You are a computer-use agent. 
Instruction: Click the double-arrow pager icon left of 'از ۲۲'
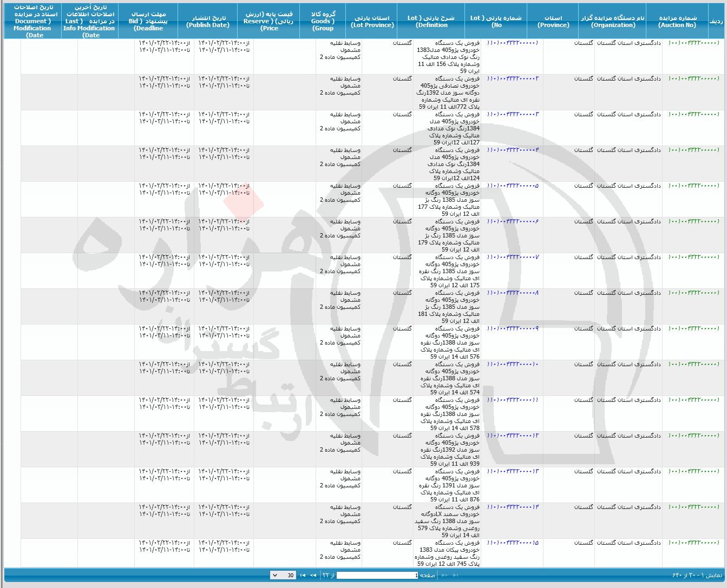click(313, 575)
